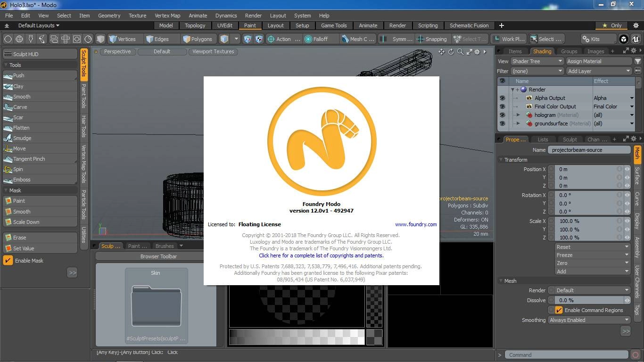Open the Filter (none) dropdown
Screen dimensions: 644x362
tap(537, 71)
